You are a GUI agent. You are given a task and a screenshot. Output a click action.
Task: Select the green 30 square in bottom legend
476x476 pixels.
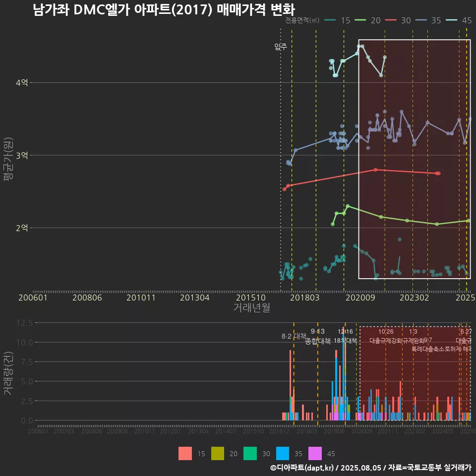click(250, 454)
